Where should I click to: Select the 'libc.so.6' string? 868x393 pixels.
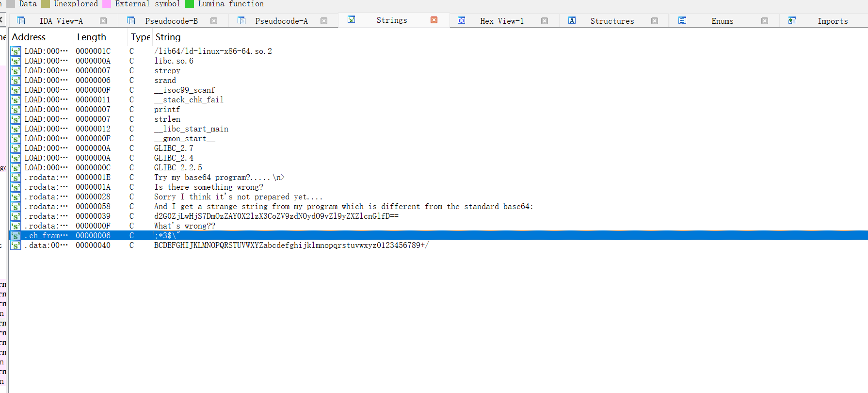pyautogui.click(x=174, y=61)
